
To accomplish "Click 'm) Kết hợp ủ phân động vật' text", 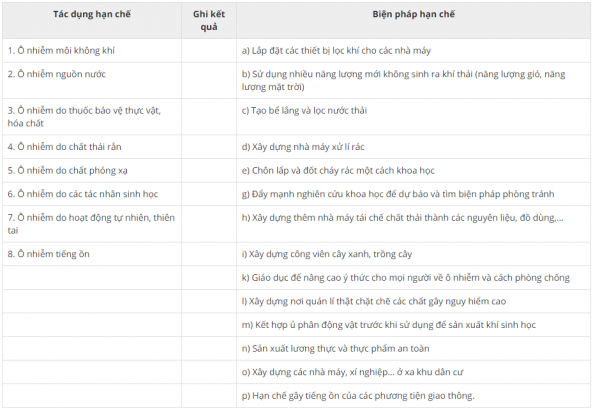I will [389, 325].
